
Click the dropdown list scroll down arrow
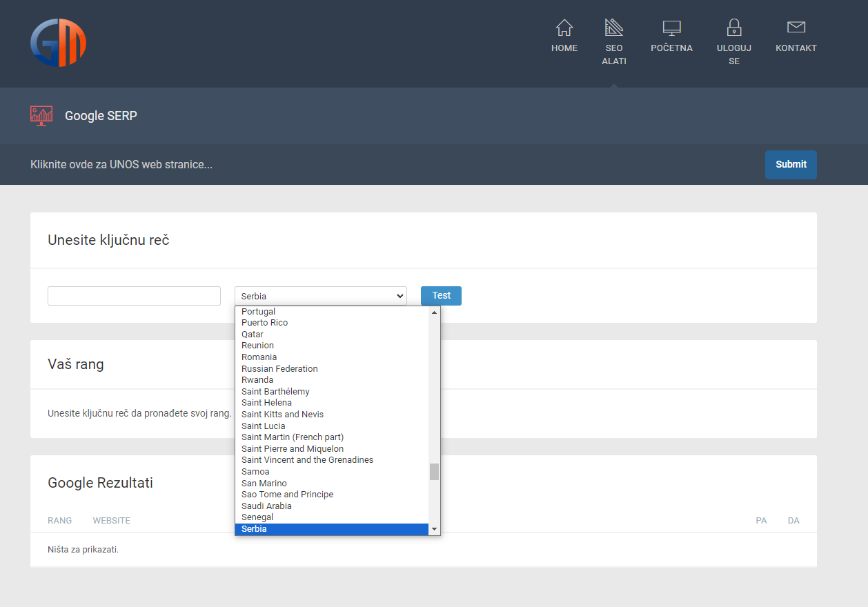(434, 529)
